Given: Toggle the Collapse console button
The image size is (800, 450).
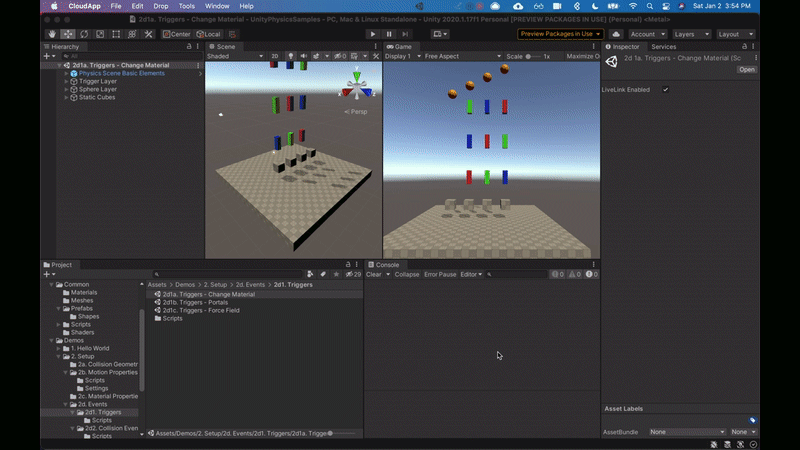Looking at the screenshot, I should pos(407,274).
